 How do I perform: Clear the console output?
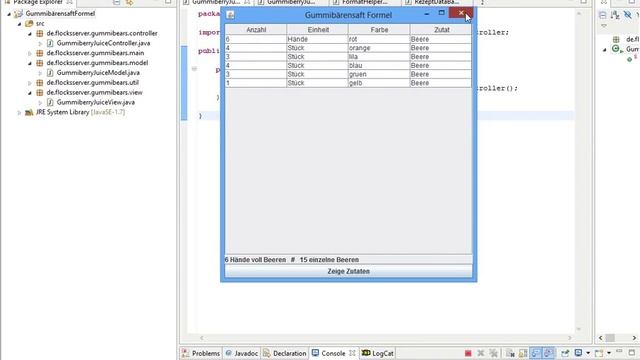tap(510, 353)
